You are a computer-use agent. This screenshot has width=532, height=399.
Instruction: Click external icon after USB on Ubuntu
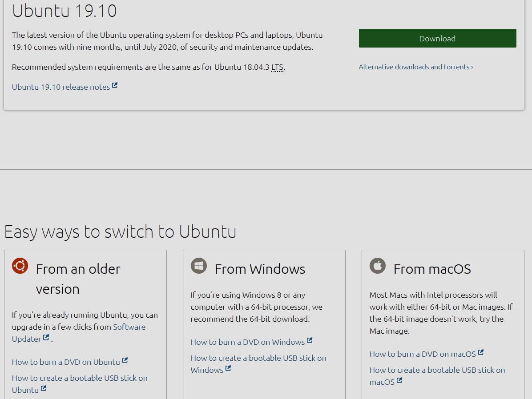click(x=44, y=388)
